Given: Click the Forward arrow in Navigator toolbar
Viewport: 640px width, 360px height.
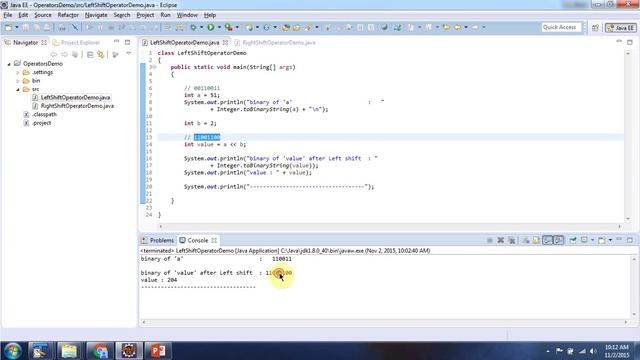Looking at the screenshot, I should (x=64, y=54).
